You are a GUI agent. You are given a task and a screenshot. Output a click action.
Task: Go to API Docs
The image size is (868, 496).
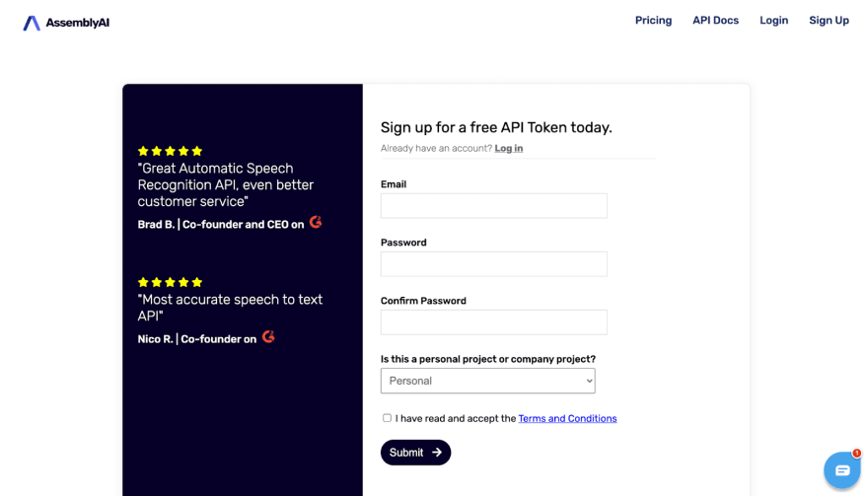click(x=715, y=21)
